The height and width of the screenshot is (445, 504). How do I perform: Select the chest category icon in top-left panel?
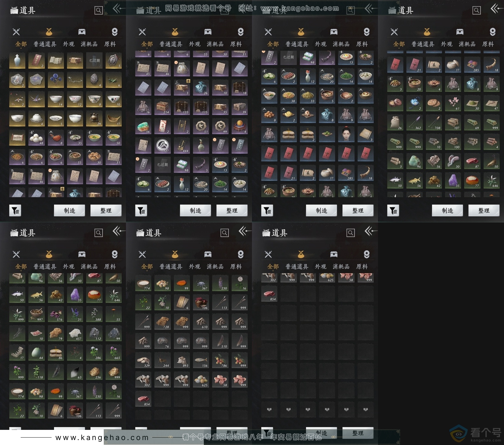click(82, 32)
